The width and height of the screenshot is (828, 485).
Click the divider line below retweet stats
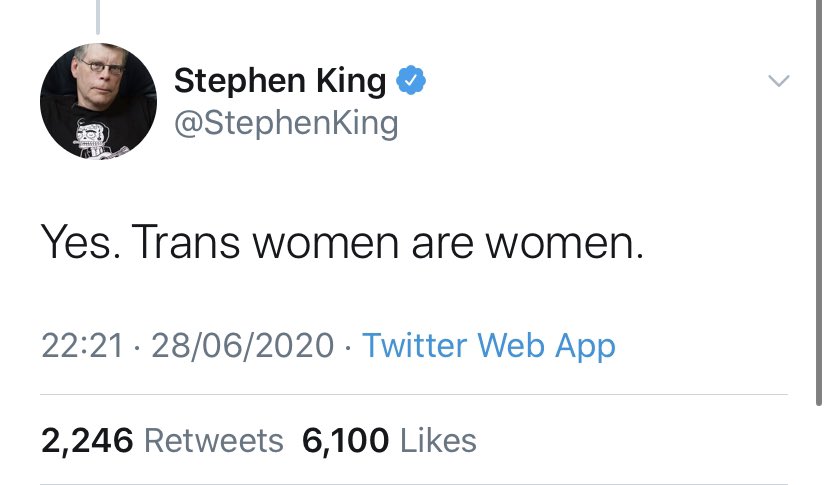pos(414,483)
